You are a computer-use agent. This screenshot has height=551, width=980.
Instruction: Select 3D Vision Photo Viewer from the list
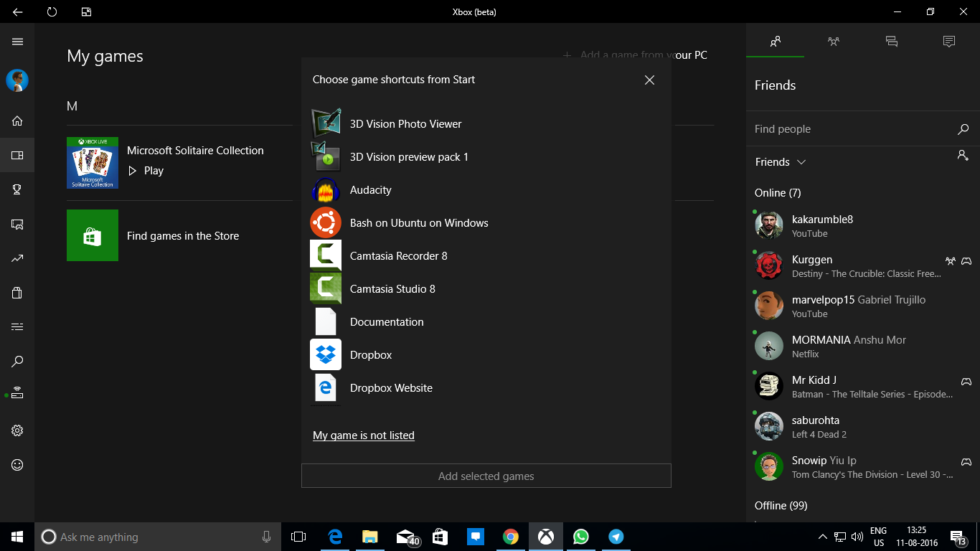click(x=486, y=123)
